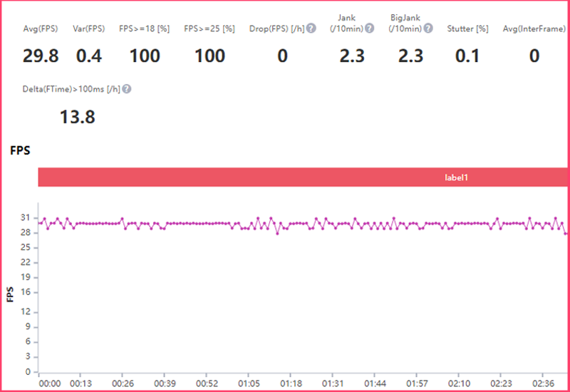Click the Avg(FPS) metric label
Screen dimensions: 570x392
(x=41, y=29)
